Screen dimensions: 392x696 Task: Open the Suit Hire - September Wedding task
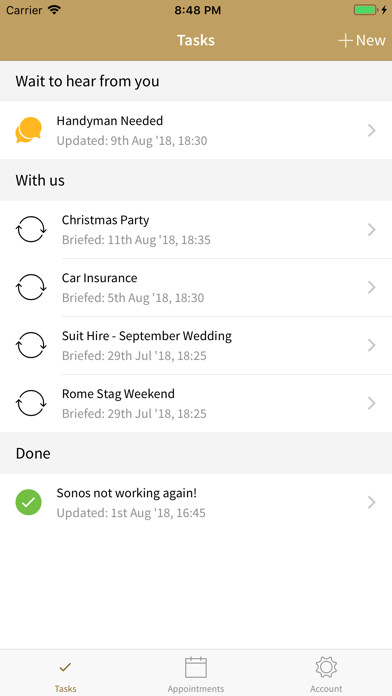(196, 345)
